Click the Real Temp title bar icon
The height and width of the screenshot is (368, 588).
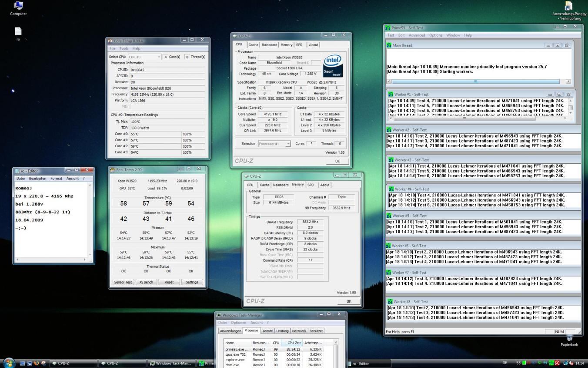point(112,170)
